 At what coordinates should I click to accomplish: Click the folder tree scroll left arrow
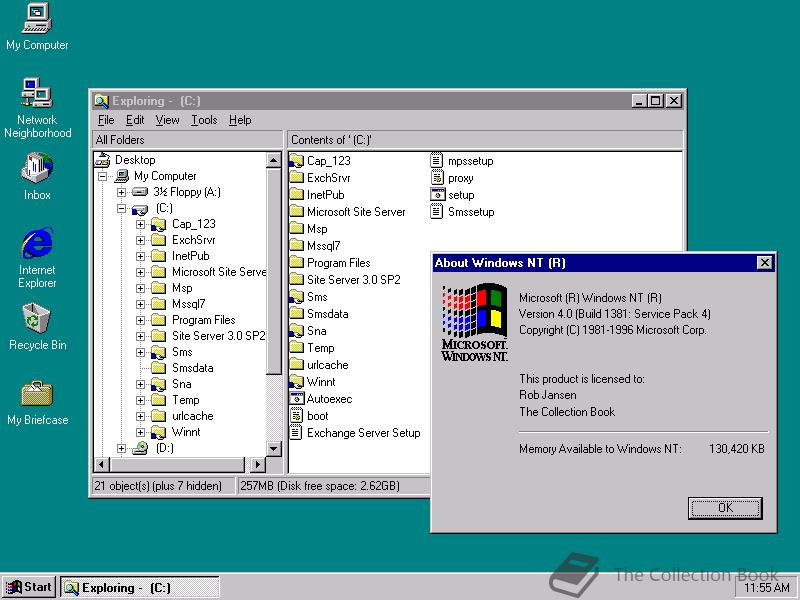tap(101, 464)
